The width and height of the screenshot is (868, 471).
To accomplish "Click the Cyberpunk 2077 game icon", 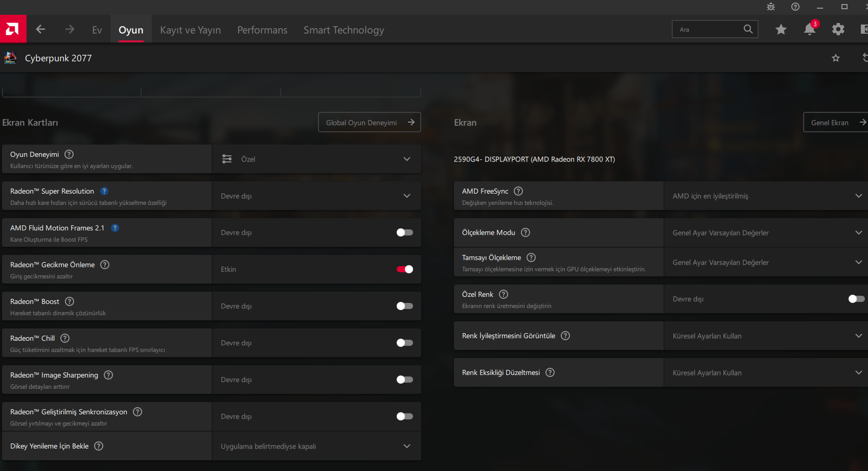I will [10, 58].
